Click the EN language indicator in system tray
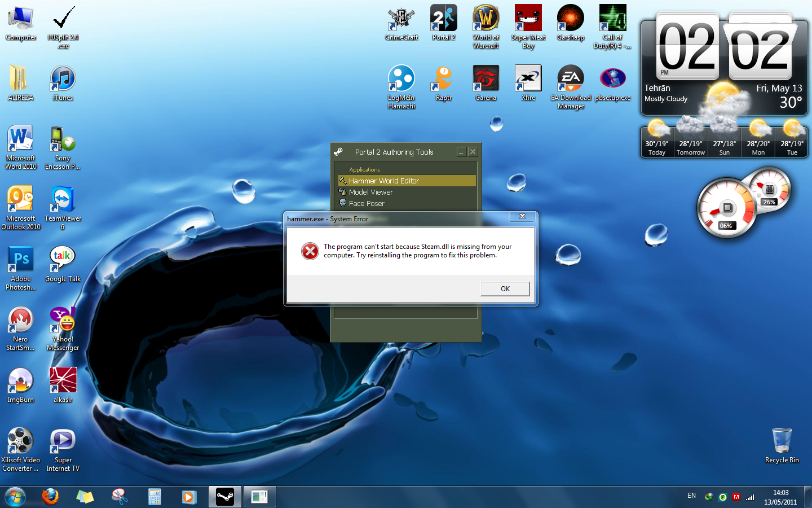The width and height of the screenshot is (812, 508). (x=691, y=496)
